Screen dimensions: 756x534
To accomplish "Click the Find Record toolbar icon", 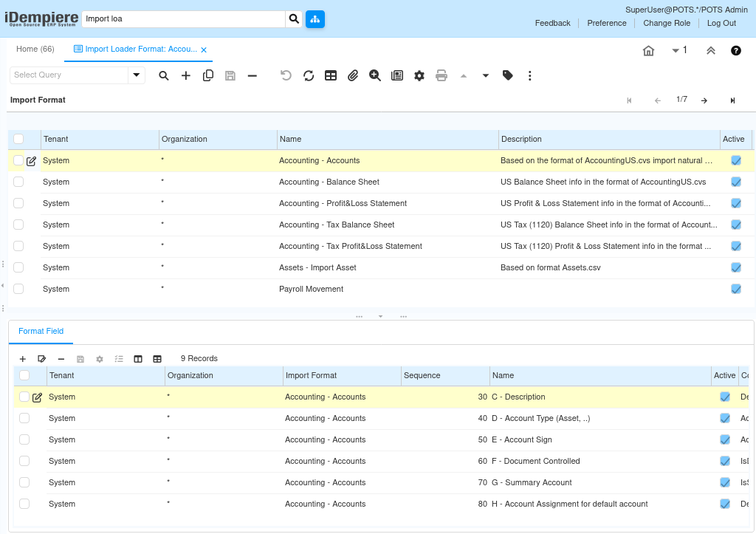I will point(164,76).
